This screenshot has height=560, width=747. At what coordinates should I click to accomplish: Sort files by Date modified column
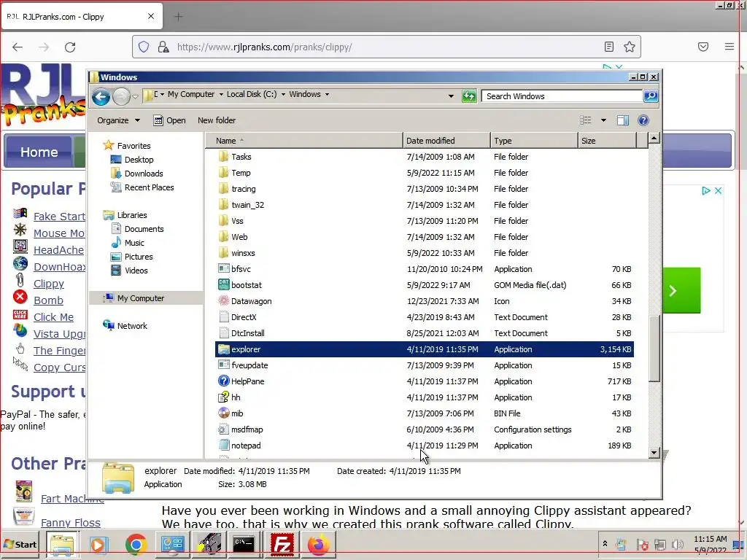coord(446,141)
